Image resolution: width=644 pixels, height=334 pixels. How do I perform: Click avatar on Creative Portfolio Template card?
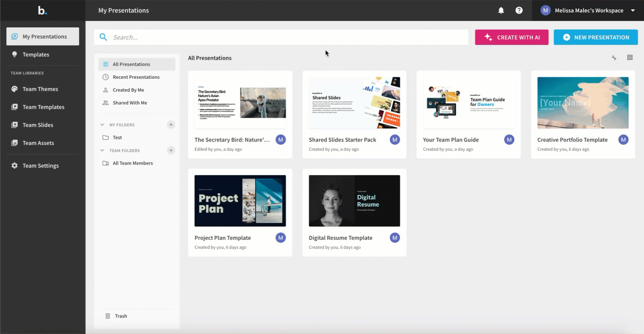pyautogui.click(x=623, y=140)
